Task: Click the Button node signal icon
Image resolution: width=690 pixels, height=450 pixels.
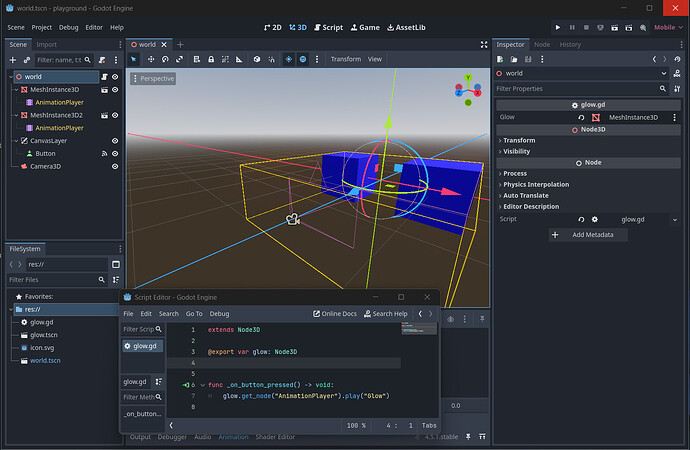Action: point(104,154)
